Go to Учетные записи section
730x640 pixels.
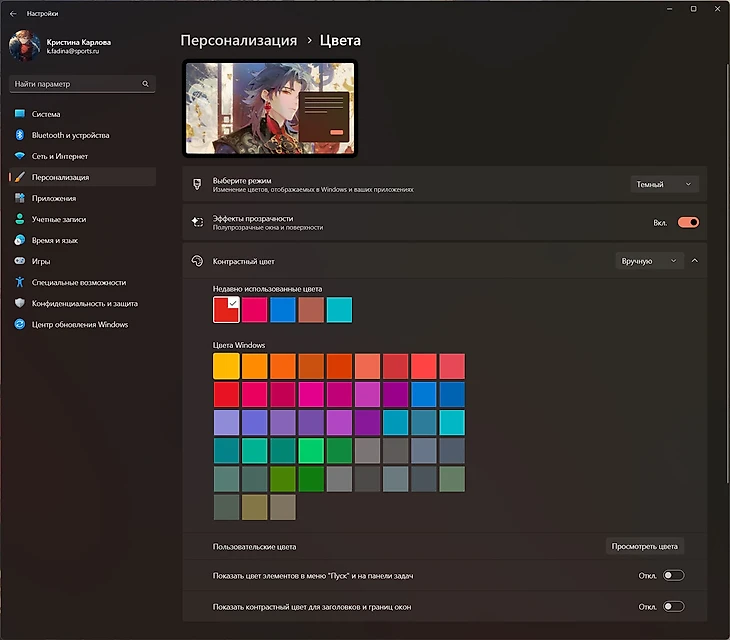[58, 219]
